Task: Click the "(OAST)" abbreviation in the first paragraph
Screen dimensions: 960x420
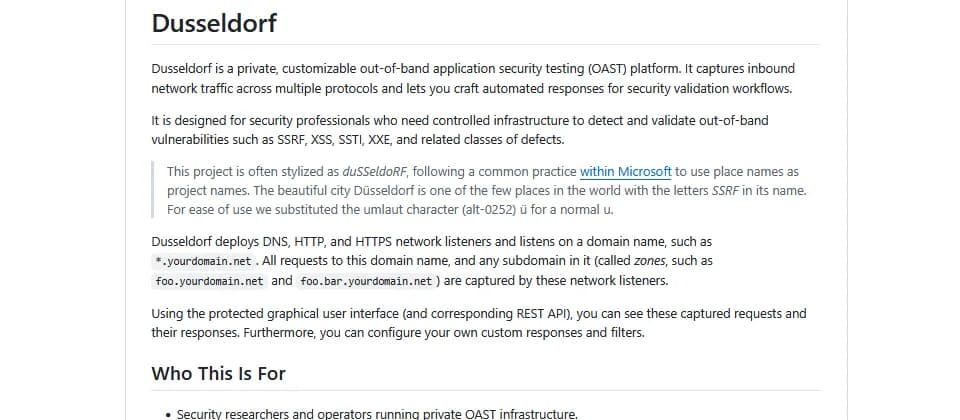Action: pyautogui.click(x=608, y=69)
